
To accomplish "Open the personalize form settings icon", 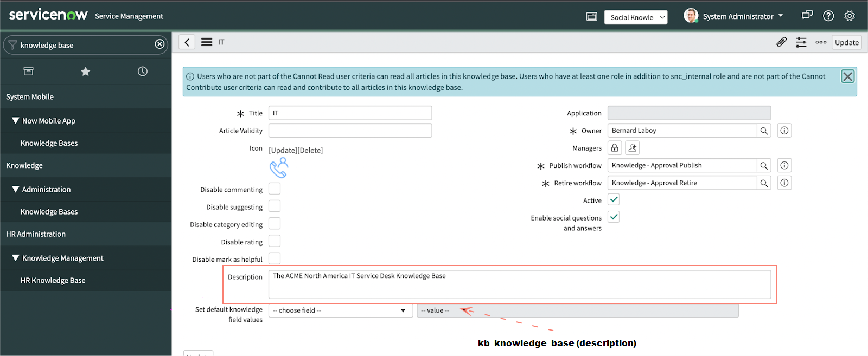I will [x=801, y=42].
